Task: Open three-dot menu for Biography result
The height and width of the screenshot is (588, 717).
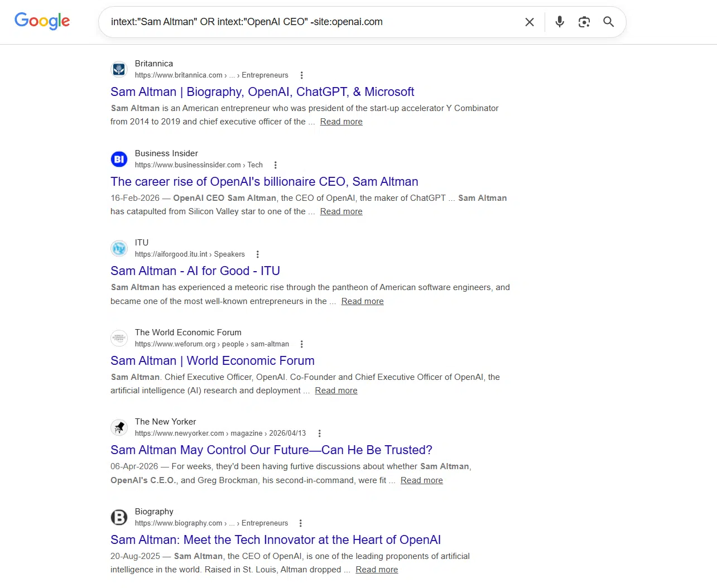Action: click(301, 523)
